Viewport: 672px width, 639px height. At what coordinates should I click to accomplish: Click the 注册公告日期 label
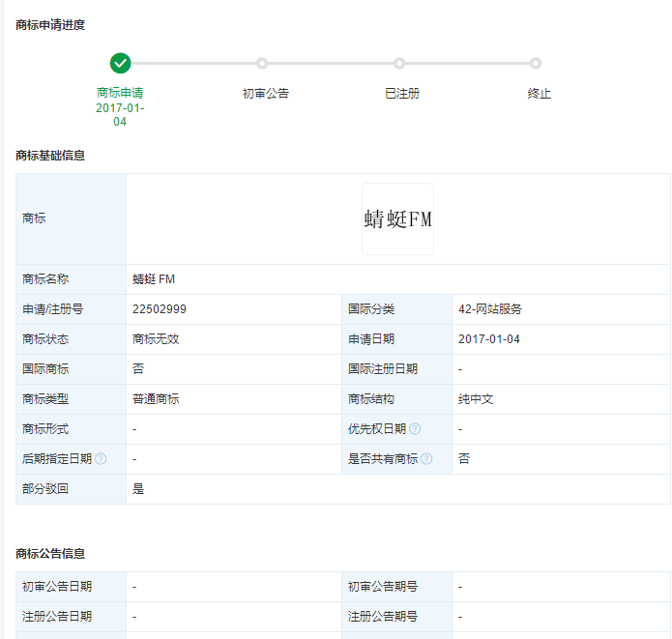click(x=57, y=617)
